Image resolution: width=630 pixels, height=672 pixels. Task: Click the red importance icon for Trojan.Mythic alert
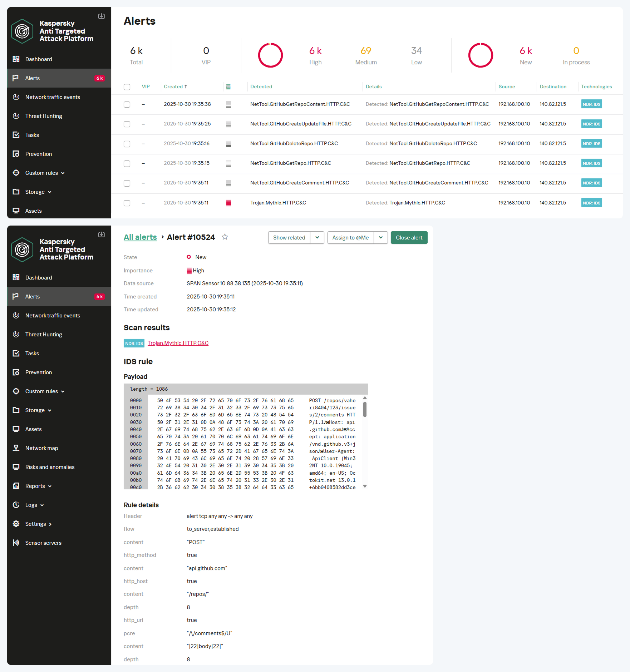(228, 203)
